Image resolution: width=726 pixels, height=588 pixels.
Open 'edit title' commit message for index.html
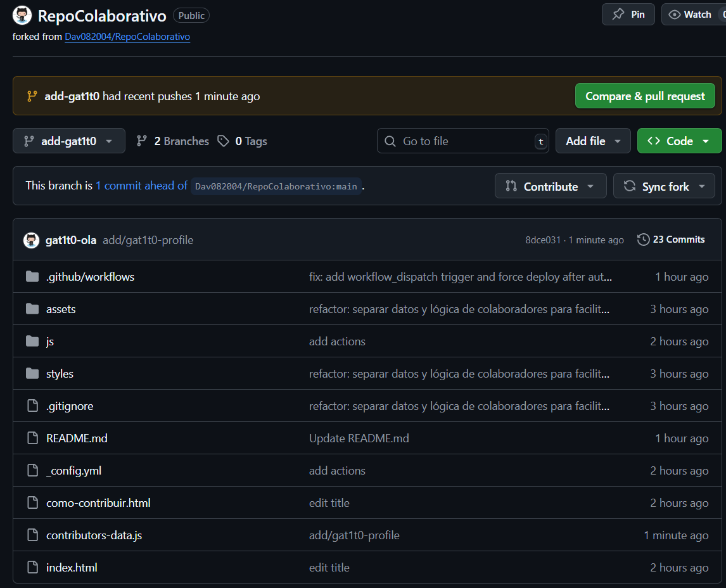[329, 567]
